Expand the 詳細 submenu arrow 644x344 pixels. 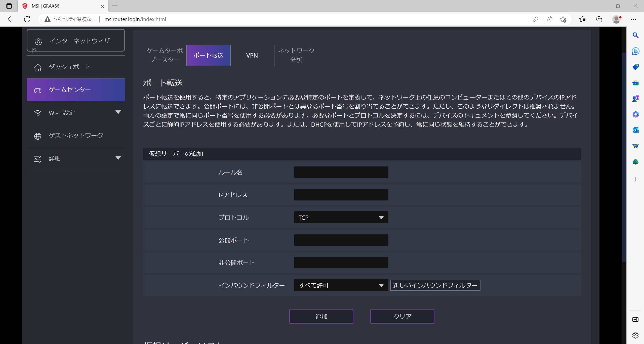[118, 158]
